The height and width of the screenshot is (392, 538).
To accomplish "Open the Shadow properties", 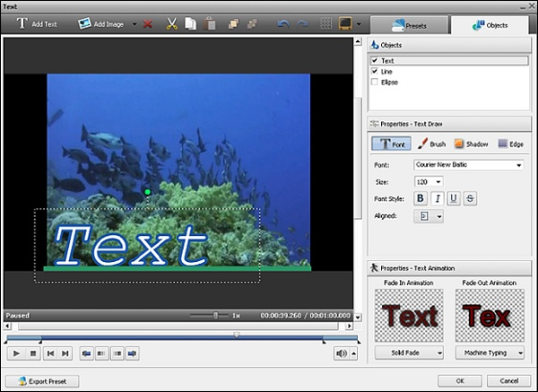I will tap(470, 144).
